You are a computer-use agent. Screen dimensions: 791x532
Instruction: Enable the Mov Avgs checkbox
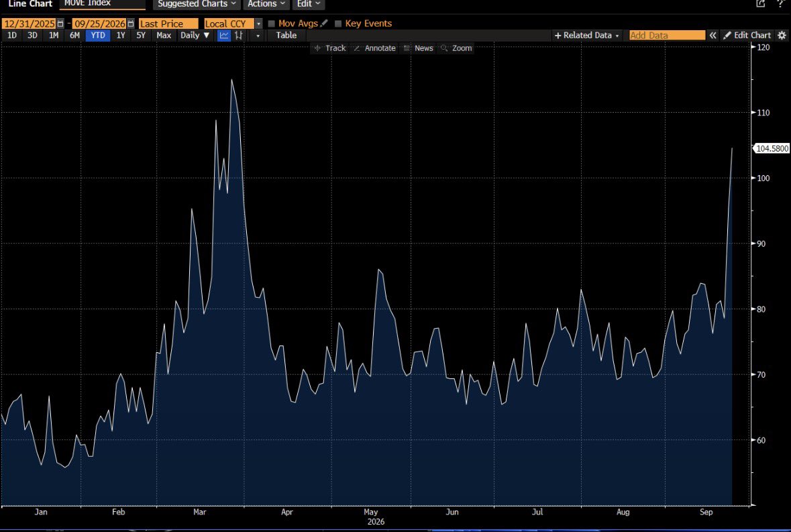coord(272,23)
